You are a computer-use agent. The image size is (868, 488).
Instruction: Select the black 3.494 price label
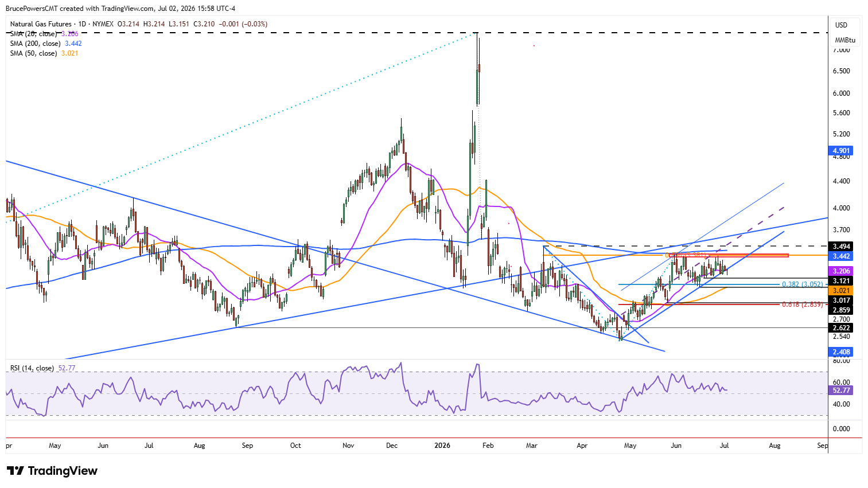pyautogui.click(x=841, y=247)
